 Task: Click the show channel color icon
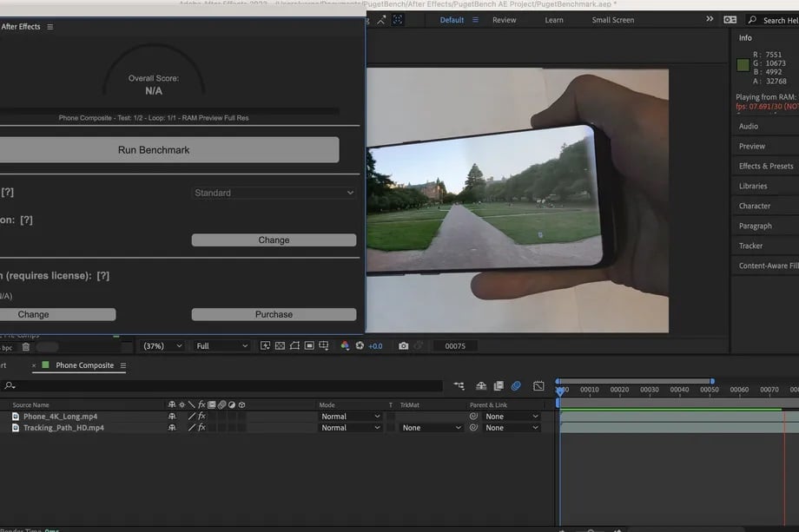pyautogui.click(x=345, y=345)
